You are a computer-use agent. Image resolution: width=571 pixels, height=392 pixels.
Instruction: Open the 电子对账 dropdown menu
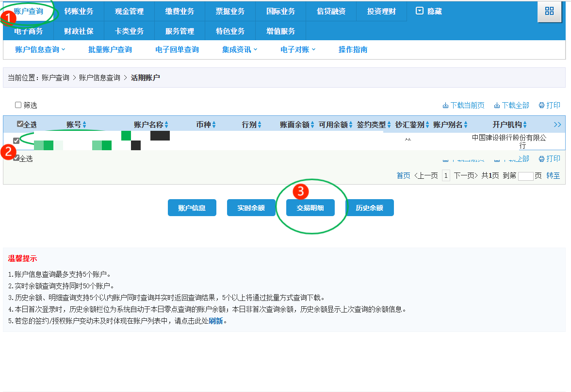(x=298, y=49)
